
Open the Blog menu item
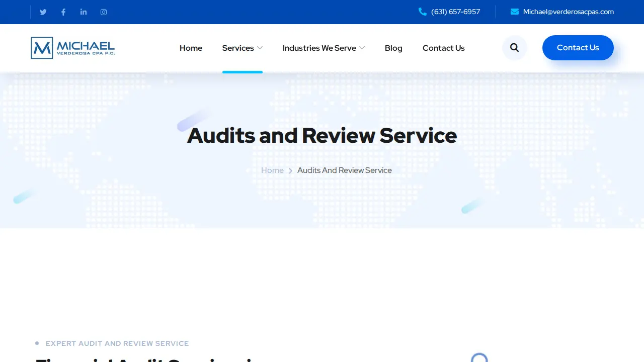pyautogui.click(x=393, y=48)
